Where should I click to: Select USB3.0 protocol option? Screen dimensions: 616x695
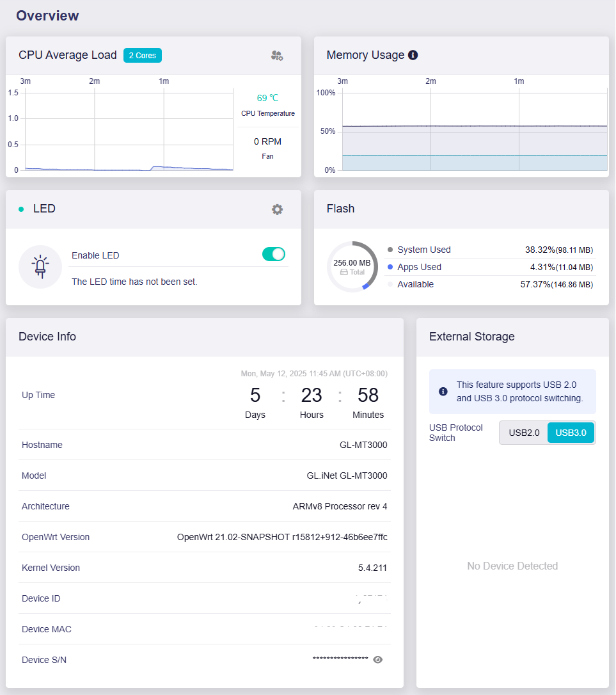[x=571, y=433]
